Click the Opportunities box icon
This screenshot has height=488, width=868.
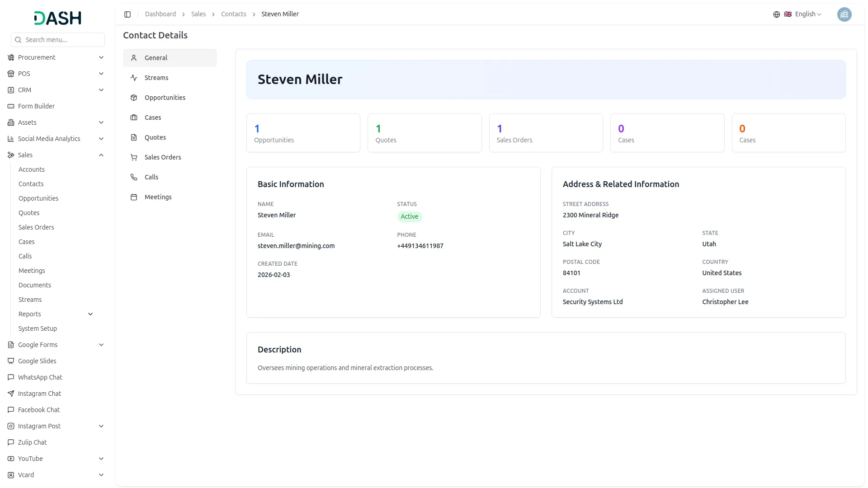134,98
